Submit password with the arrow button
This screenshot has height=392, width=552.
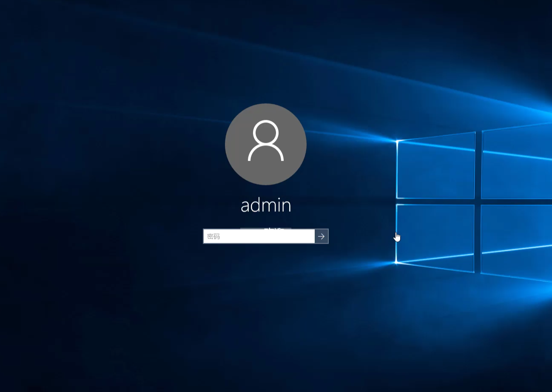click(x=322, y=236)
